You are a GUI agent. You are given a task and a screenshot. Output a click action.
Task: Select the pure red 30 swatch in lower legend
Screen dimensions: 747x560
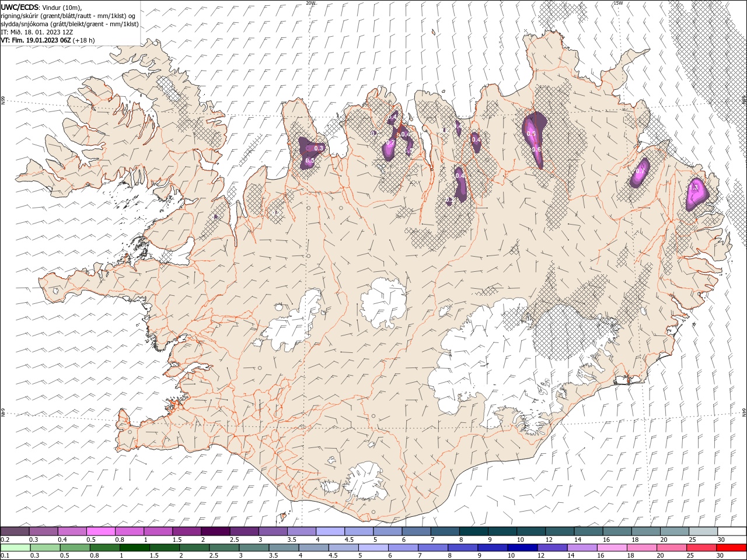pyautogui.click(x=731, y=548)
